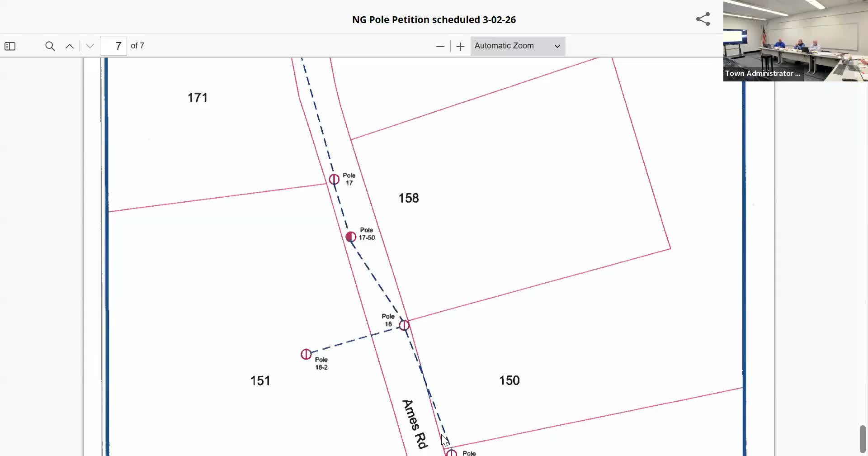Viewport: 868px width, 456px height.
Task: Go to the previous page with up chevron
Action: 69,46
